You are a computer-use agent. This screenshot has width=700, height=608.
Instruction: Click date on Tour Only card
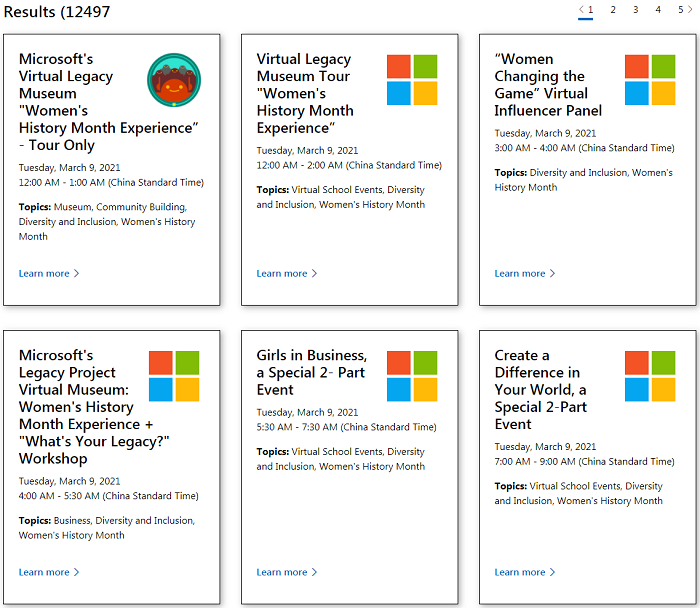69,168
